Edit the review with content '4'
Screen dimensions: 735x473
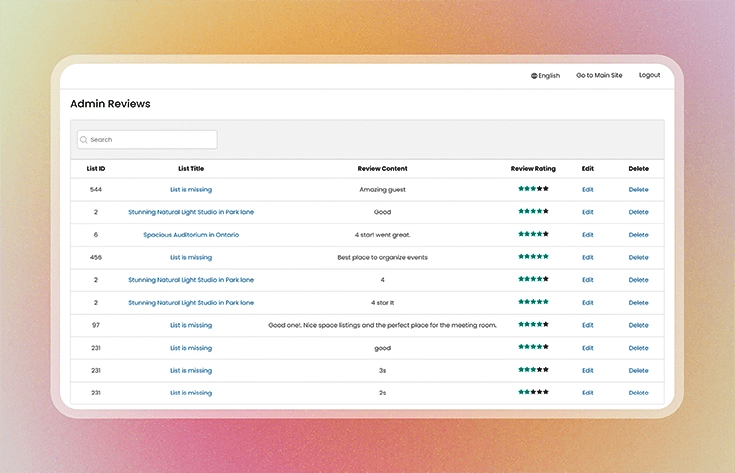click(x=587, y=280)
